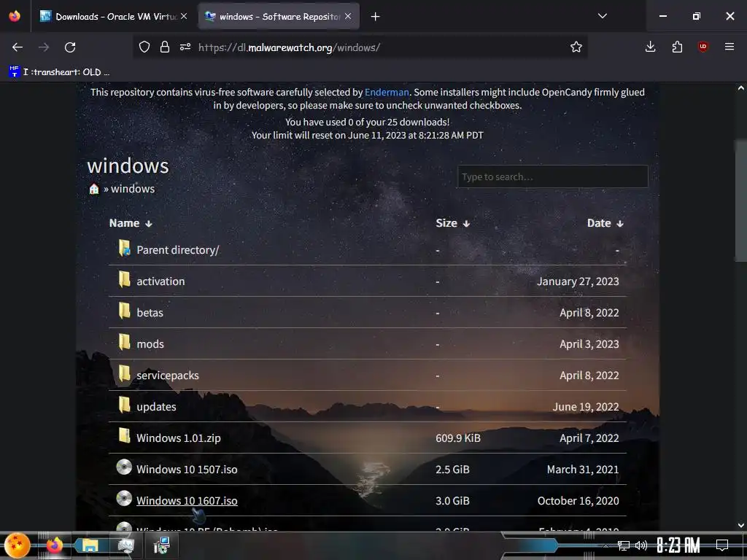Open a new browser tab
The height and width of the screenshot is (560, 747).
(x=376, y=17)
